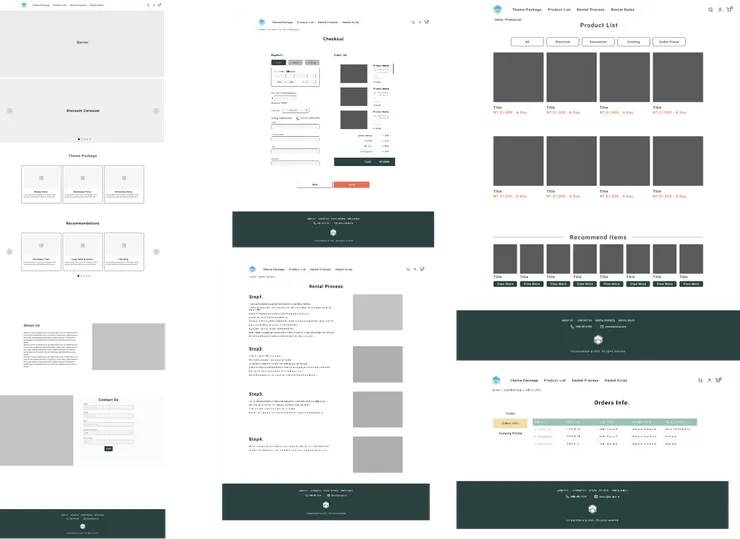Toggle the switch in the Checkout billing section
The height and width of the screenshot is (539, 740).
298,118
